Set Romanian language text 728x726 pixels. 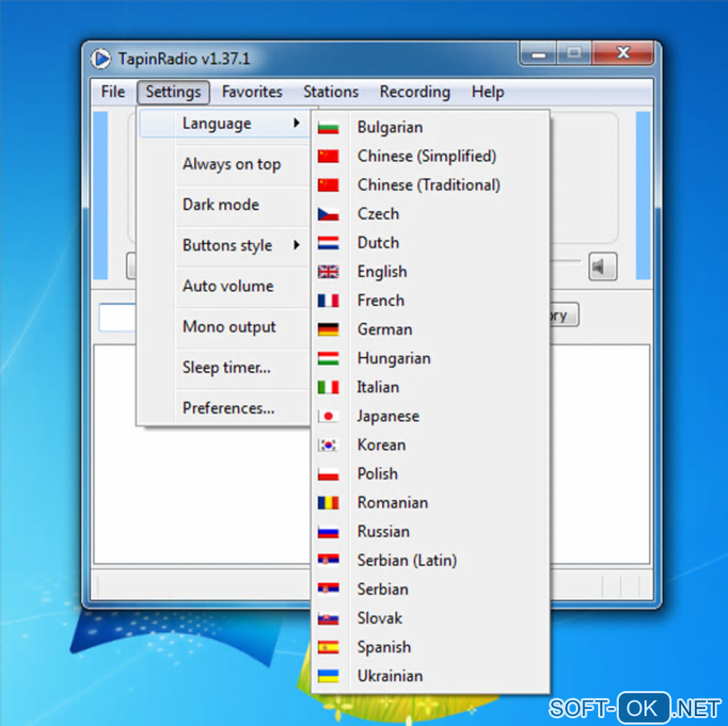point(393,503)
